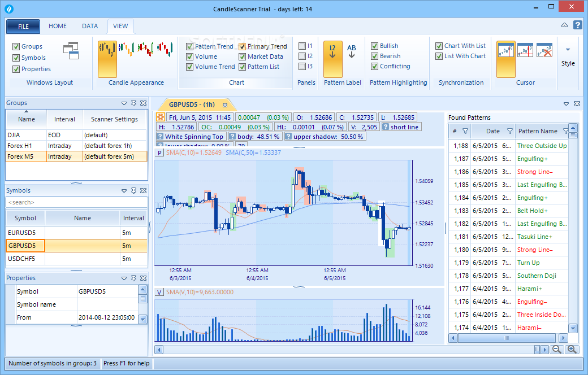Viewport: 588px width, 375px height.
Task: Open the Symbols panel dropdown arrow
Action: [x=124, y=191]
